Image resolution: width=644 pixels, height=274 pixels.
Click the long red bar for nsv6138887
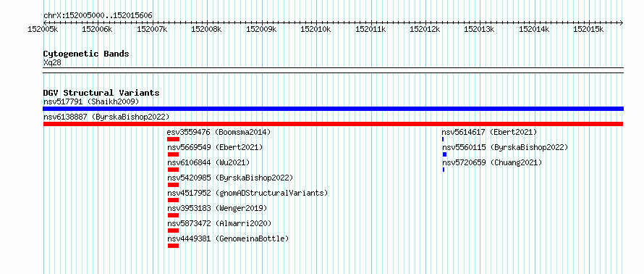click(x=333, y=124)
